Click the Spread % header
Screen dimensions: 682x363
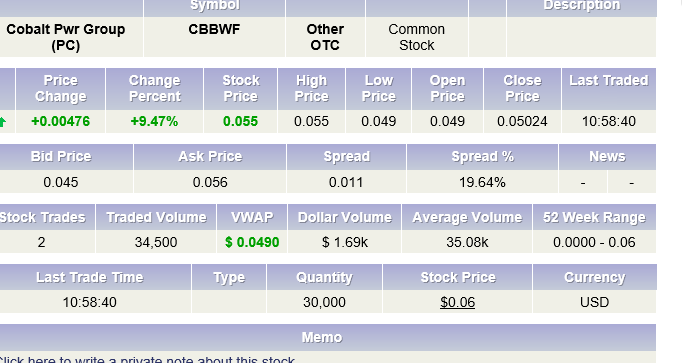tap(482, 157)
